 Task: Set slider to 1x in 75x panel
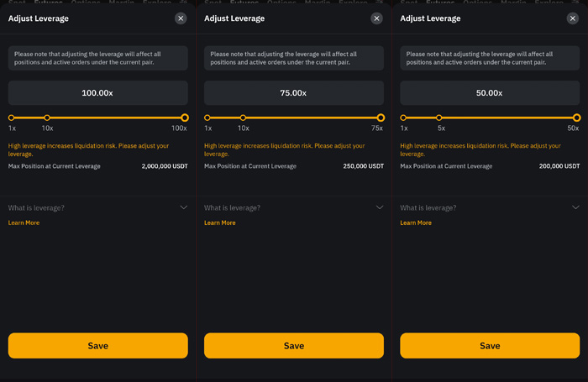[x=207, y=118]
